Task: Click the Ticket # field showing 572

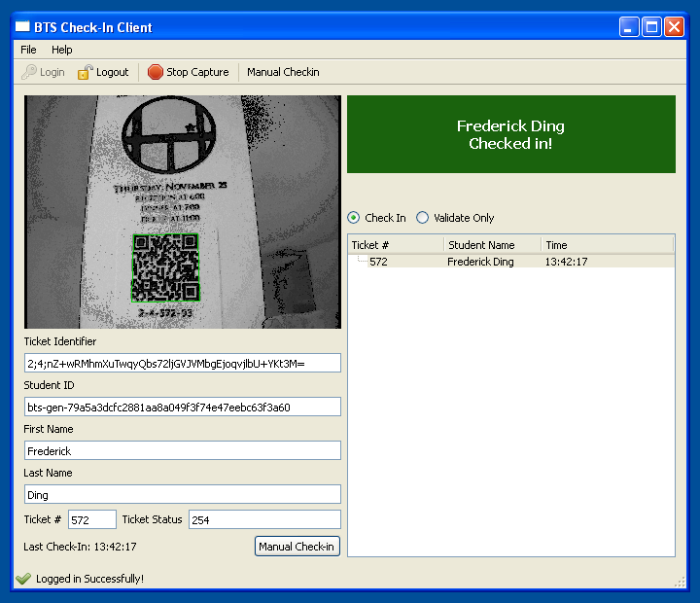Action: 92,519
